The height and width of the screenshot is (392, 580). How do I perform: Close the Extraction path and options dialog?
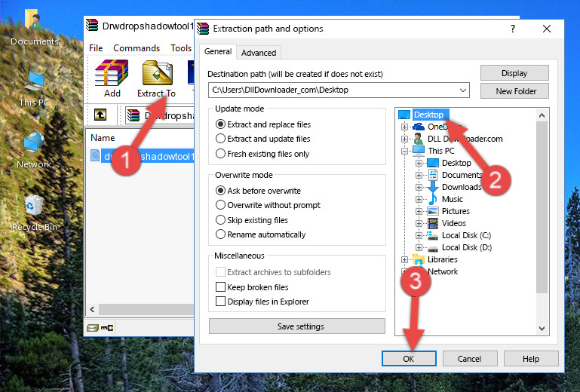click(x=547, y=29)
